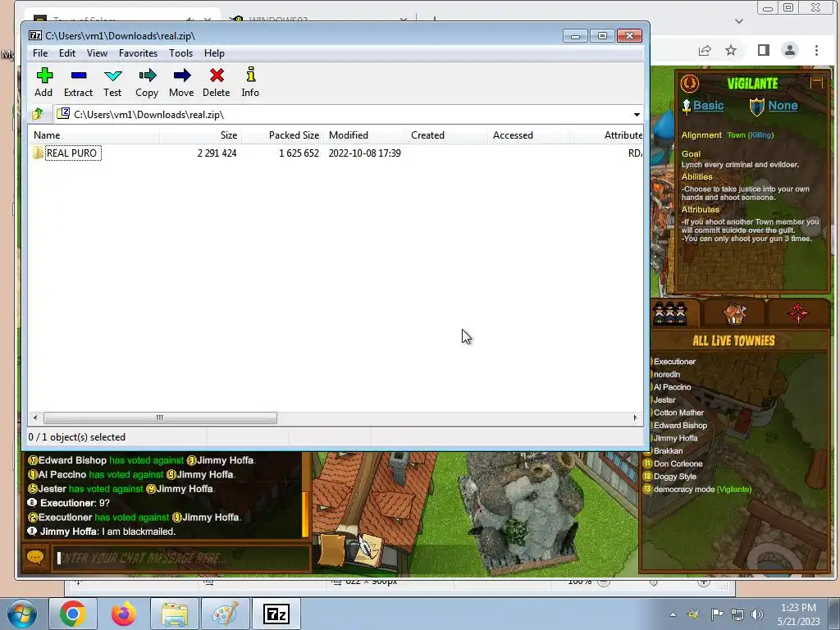Image resolution: width=840 pixels, height=630 pixels.
Task: Click the browser share icon
Action: click(x=705, y=50)
